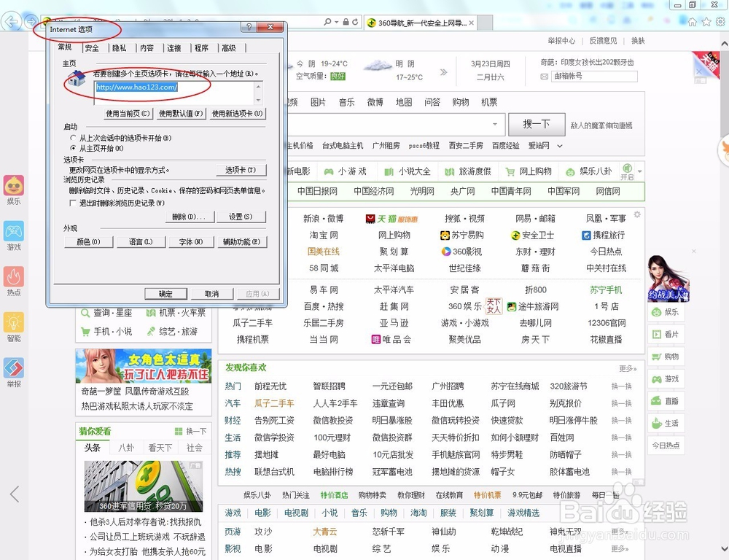Click the browser back arrow button
729x560 pixels.
tap(11, 21)
